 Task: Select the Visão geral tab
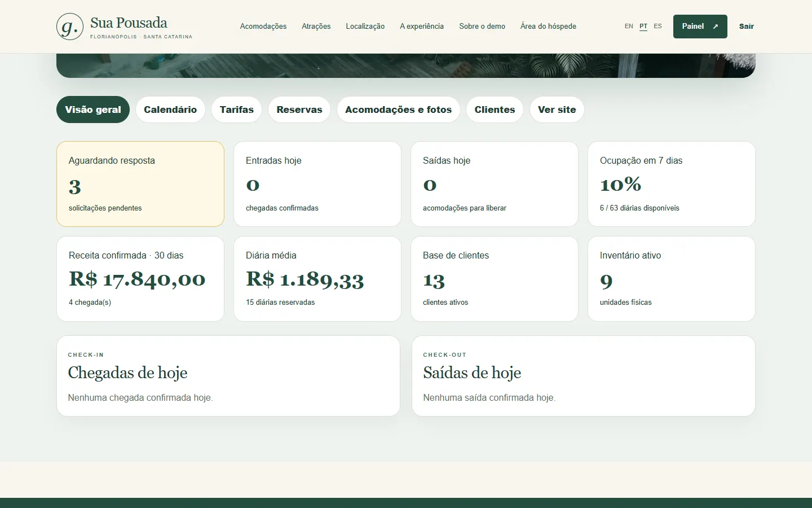pos(93,110)
